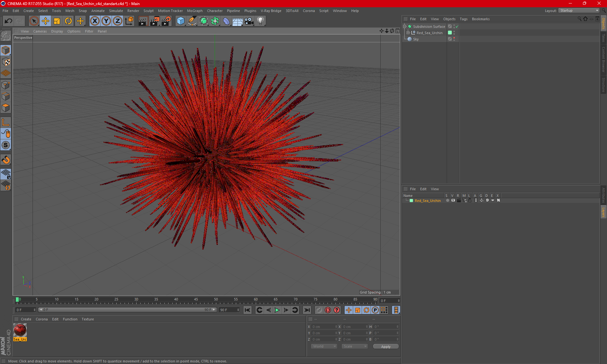Enable the Axis tool
This screenshot has height=364, width=607.
(6, 122)
